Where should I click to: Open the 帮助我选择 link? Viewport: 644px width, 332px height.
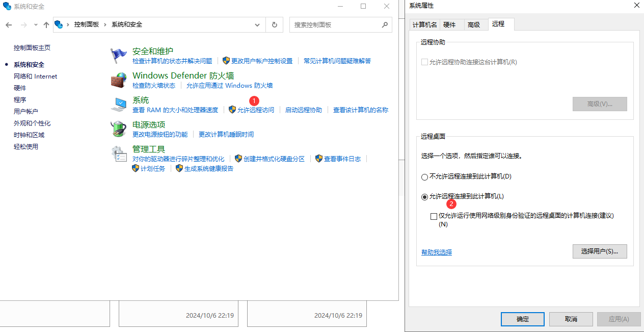tap(436, 252)
